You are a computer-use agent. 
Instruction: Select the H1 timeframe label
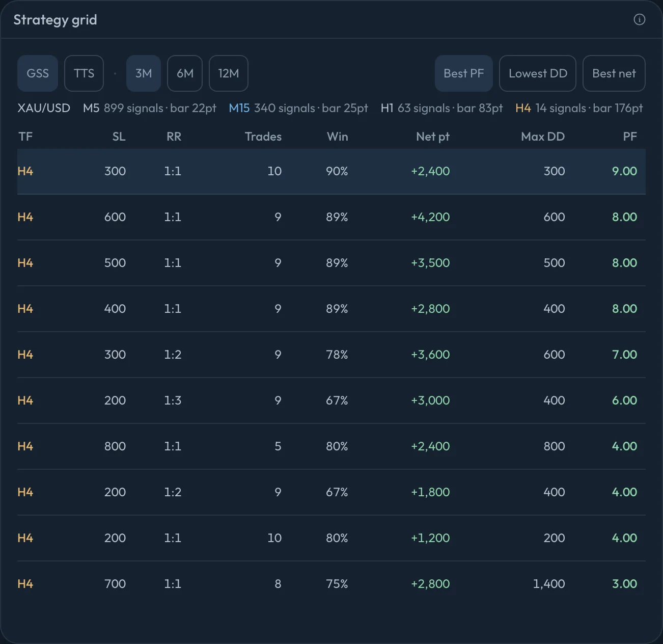(387, 108)
